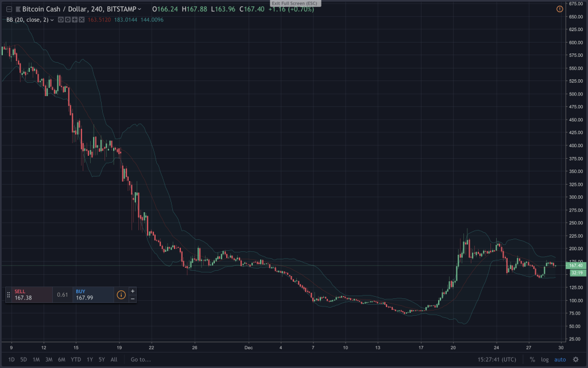Increase order quantity with plus button

coord(133,291)
